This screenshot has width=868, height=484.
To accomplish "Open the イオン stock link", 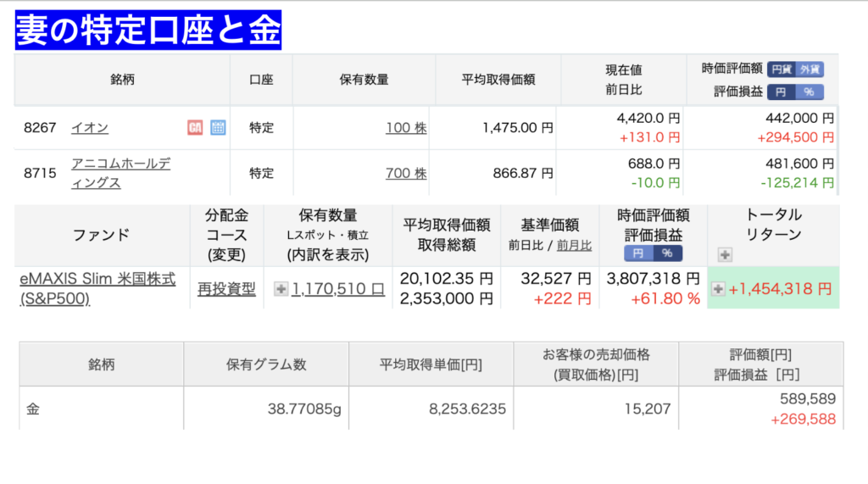I will pos(90,128).
